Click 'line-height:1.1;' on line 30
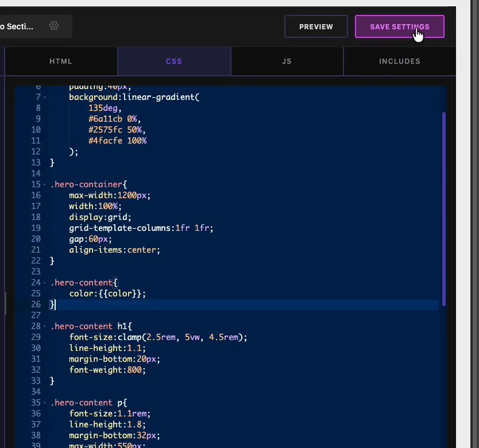The image size is (479, 448). coord(107,349)
